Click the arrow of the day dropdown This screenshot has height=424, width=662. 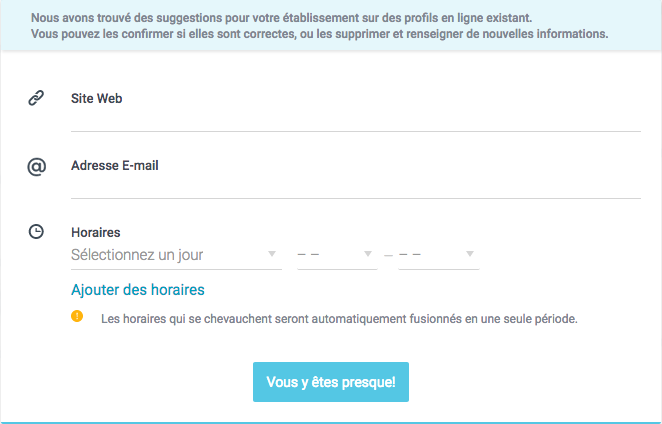273,255
